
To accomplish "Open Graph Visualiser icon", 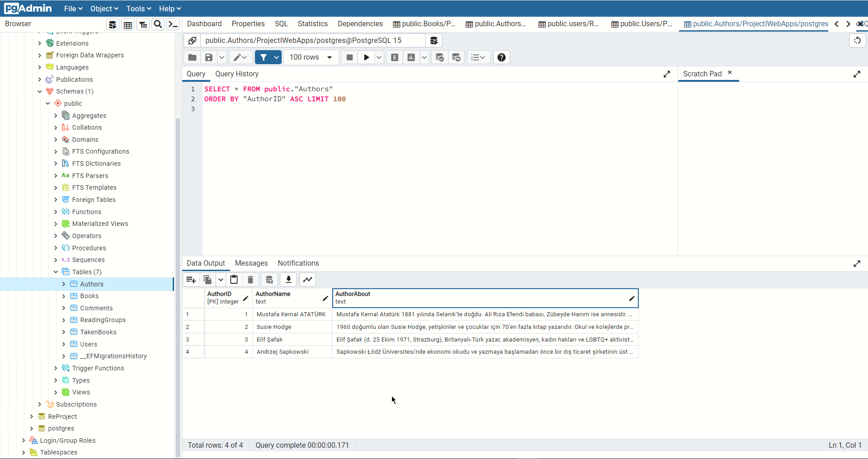I will pyautogui.click(x=307, y=280).
